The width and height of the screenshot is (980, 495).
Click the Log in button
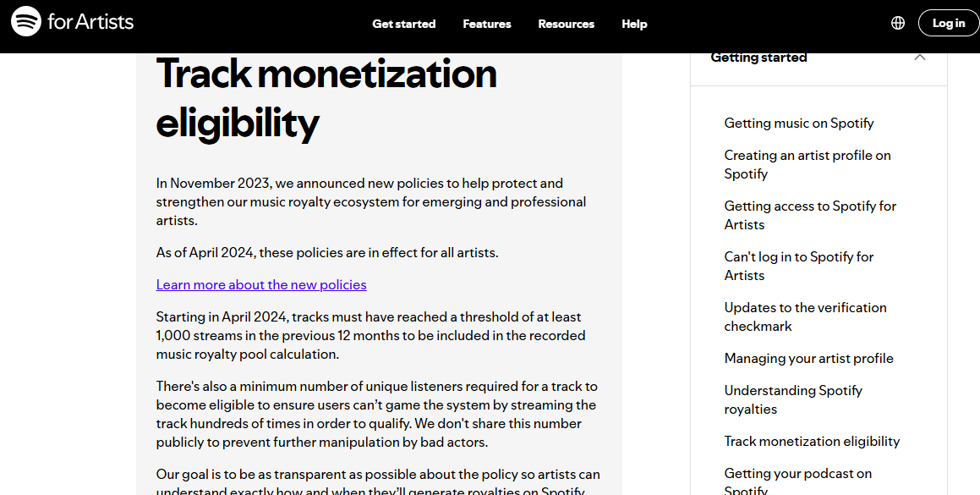(x=949, y=23)
